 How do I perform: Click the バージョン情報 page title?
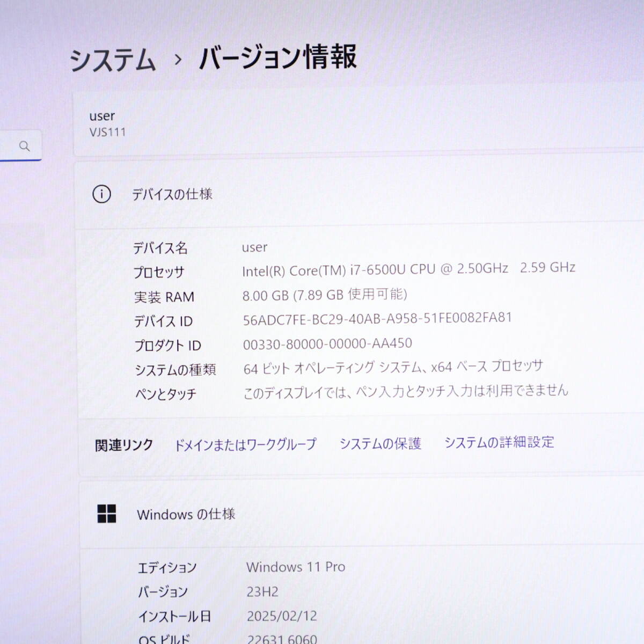click(277, 57)
